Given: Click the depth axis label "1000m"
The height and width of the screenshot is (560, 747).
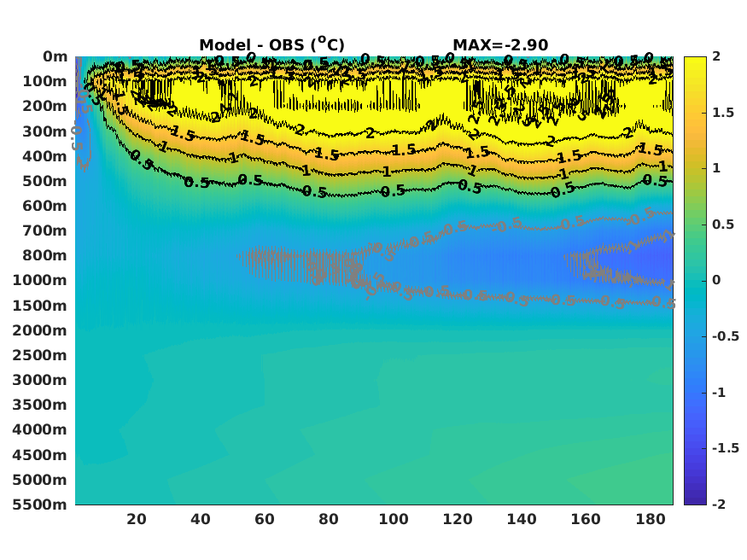Looking at the screenshot, I should [x=40, y=280].
